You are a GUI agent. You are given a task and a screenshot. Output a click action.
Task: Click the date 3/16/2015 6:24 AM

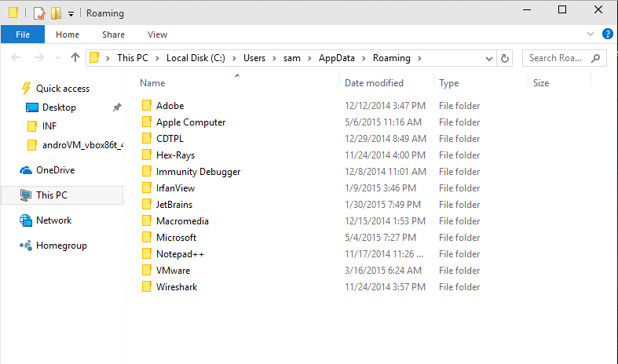(x=383, y=271)
